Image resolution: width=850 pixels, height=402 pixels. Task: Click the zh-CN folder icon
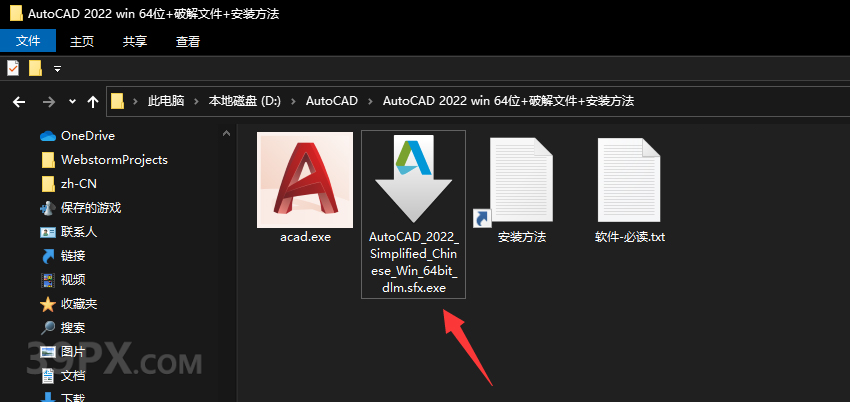coord(48,184)
